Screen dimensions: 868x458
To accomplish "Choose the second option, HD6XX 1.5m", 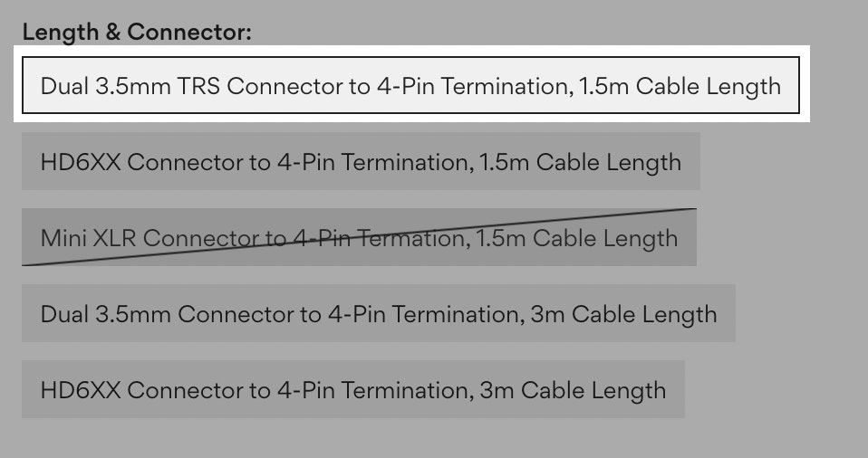I will 361,162.
